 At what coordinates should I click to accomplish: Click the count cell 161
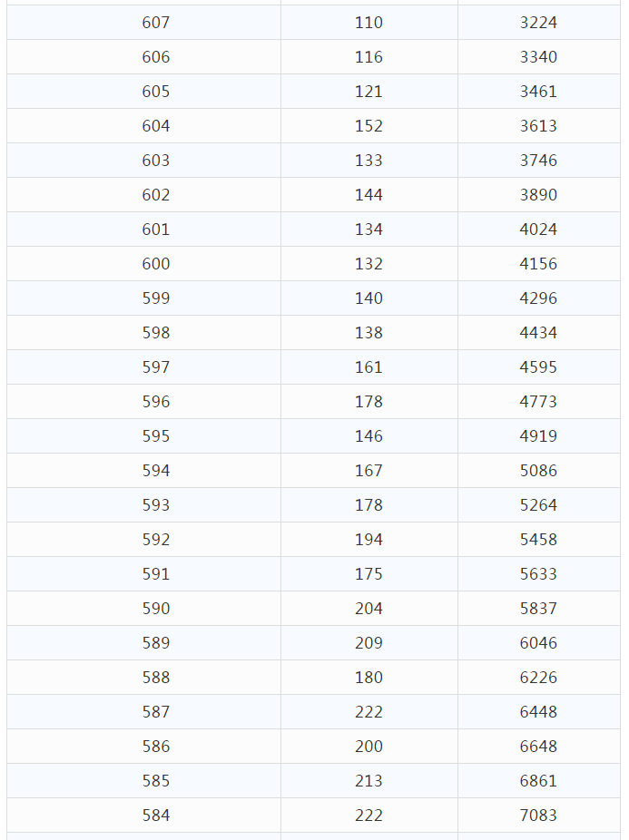(x=369, y=367)
